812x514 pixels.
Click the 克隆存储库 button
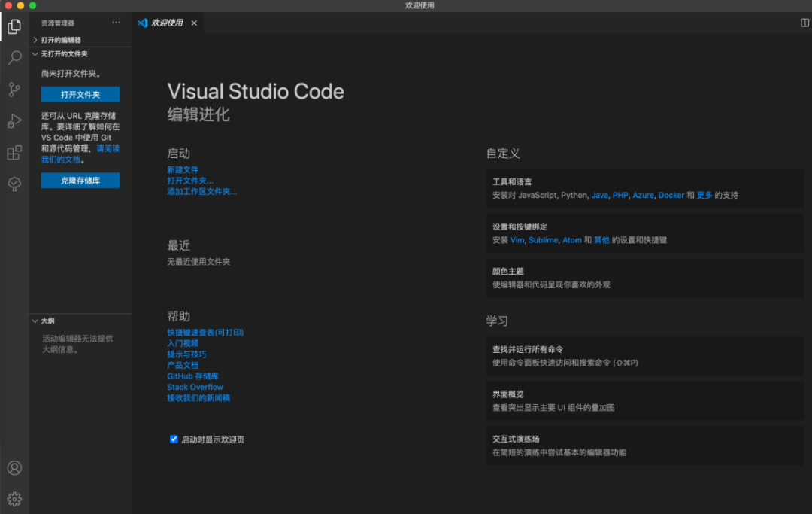pyautogui.click(x=80, y=181)
